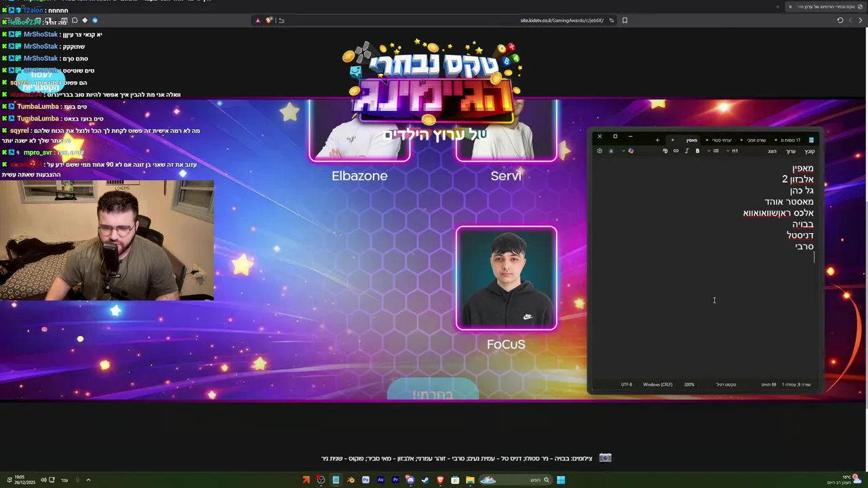Click the line גל כהן in Notepad
868x488 pixels.
(x=802, y=190)
